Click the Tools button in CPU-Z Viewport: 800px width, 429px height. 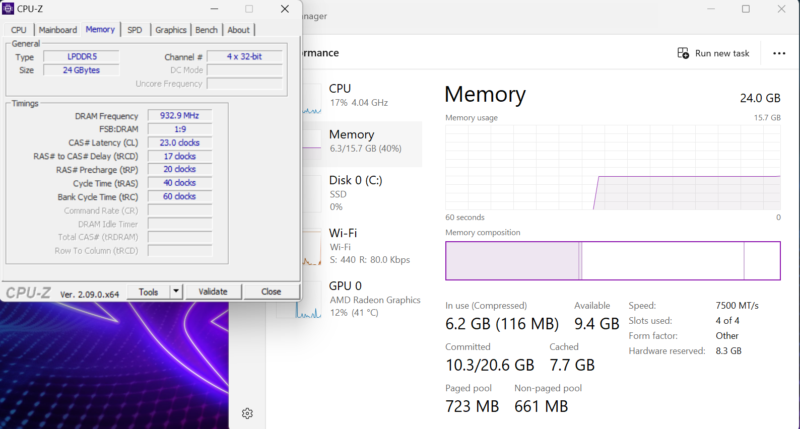149,292
